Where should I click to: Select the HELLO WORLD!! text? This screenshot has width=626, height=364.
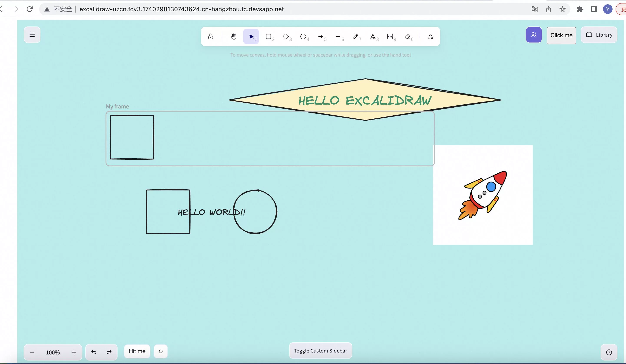point(212,212)
